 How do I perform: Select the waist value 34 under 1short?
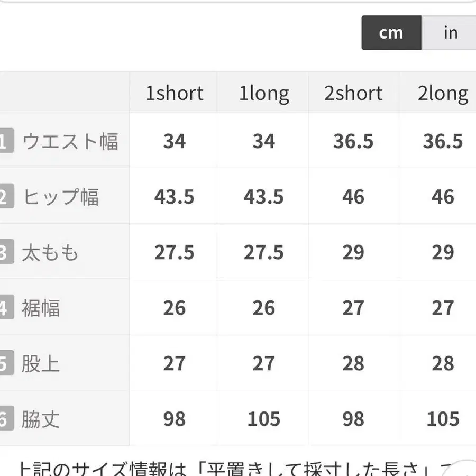(x=174, y=141)
